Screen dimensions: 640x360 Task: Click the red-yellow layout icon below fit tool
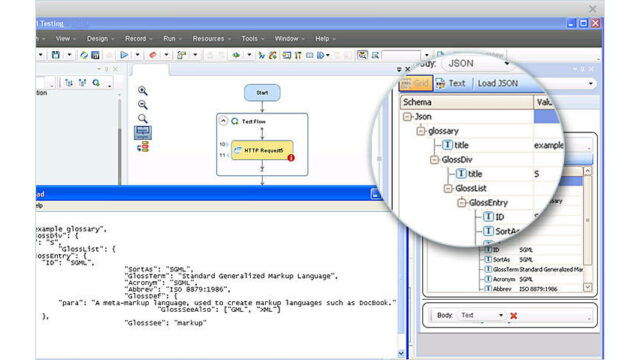click(143, 147)
